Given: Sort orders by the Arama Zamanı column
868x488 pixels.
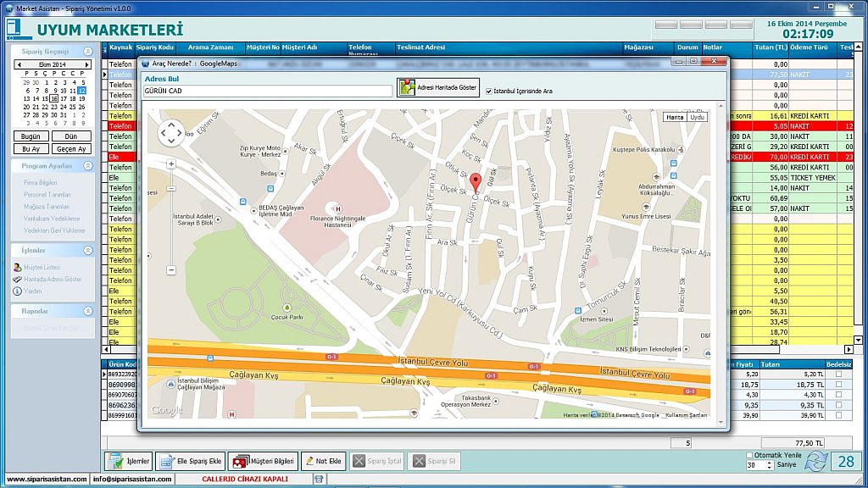Looking at the screenshot, I should click(210, 47).
